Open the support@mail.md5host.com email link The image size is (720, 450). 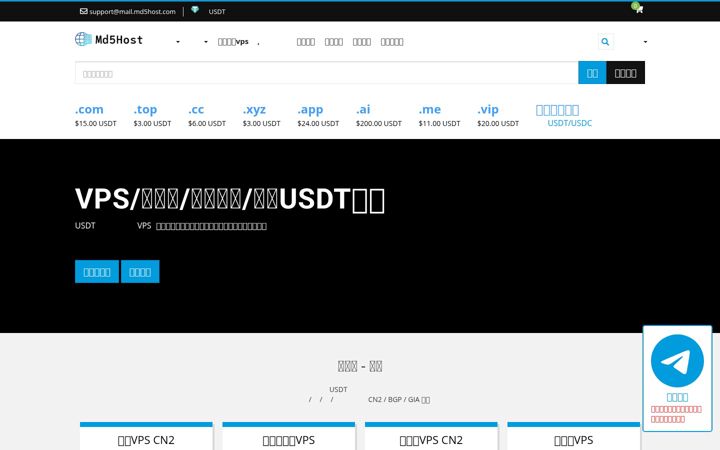(132, 11)
